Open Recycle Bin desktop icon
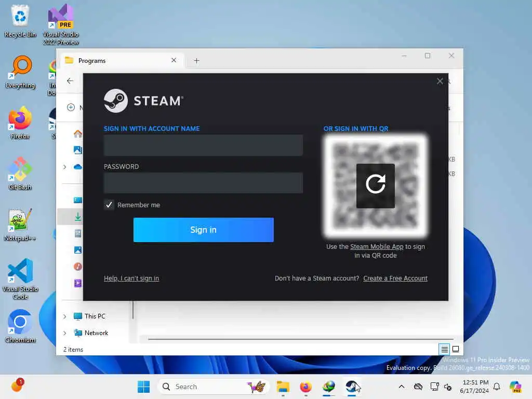The height and width of the screenshot is (399, 532). (x=20, y=21)
